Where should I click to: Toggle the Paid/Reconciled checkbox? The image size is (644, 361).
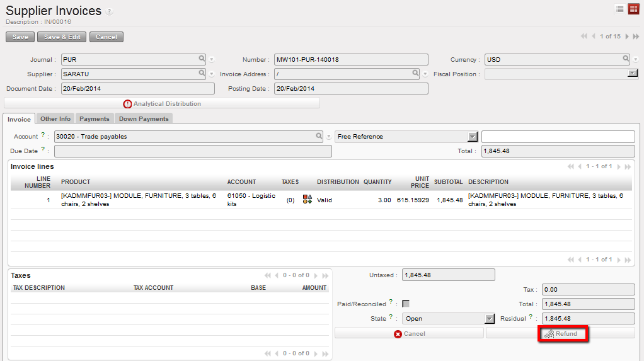[x=406, y=304]
